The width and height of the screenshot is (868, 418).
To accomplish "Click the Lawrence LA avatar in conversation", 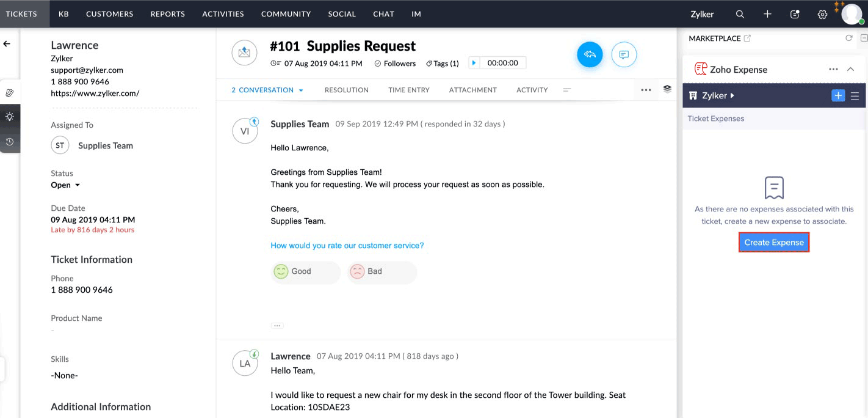I will pos(245,362).
